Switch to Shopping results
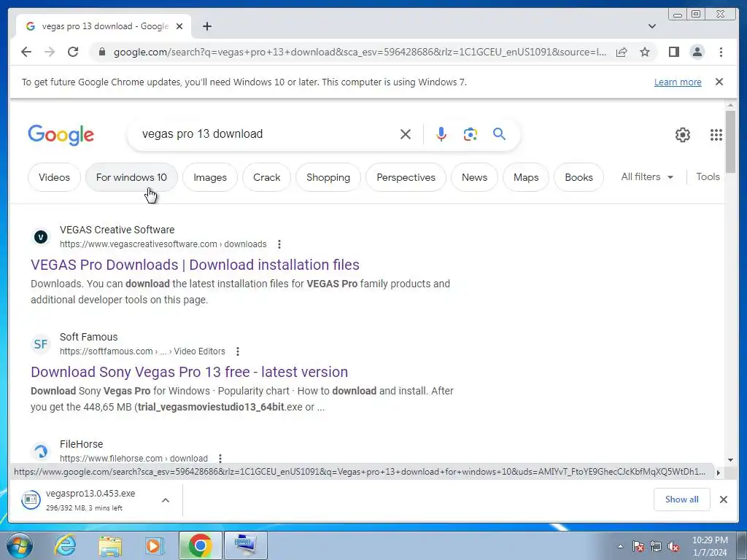The height and width of the screenshot is (560, 747). pos(328,177)
